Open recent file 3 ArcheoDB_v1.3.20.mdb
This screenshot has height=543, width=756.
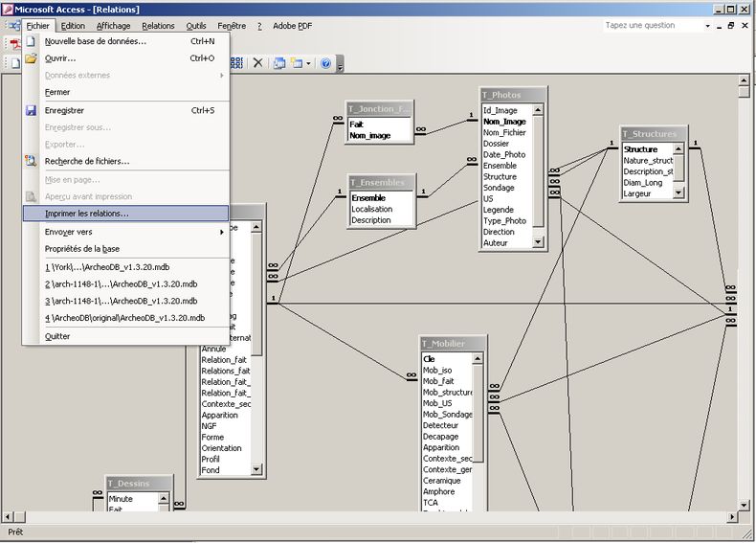(126, 301)
